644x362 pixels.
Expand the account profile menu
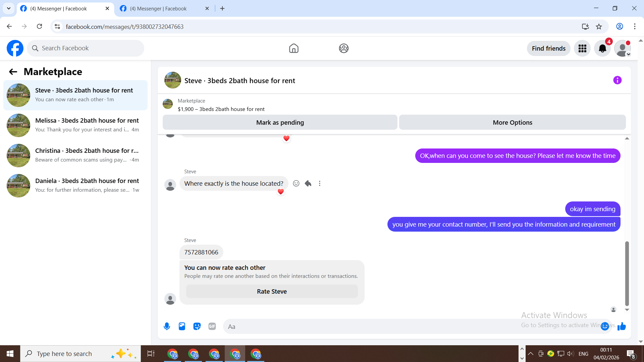(623, 49)
